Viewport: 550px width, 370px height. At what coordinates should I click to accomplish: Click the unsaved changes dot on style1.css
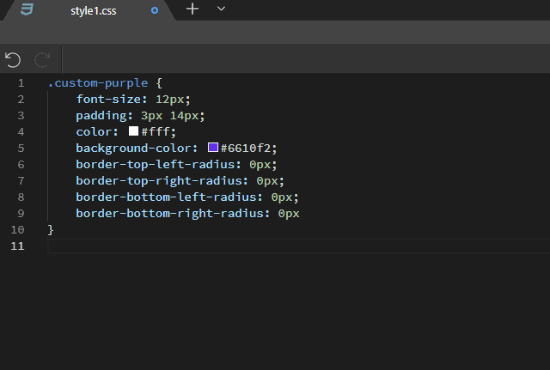pyautogui.click(x=154, y=11)
